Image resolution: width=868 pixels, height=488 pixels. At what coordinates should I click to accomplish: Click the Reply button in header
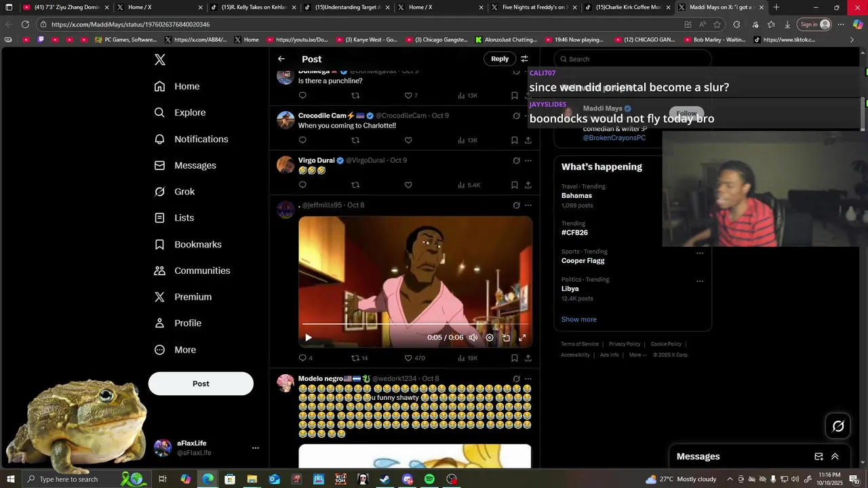pos(500,59)
